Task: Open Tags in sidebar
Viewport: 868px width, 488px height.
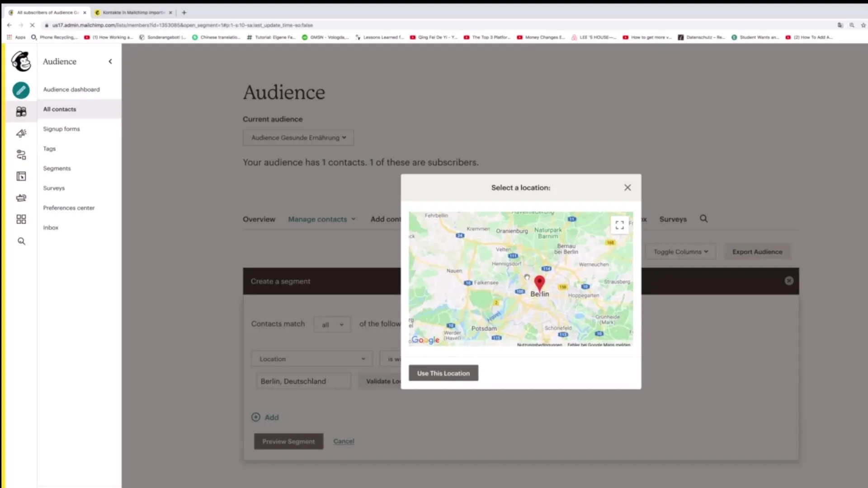Action: [x=49, y=149]
